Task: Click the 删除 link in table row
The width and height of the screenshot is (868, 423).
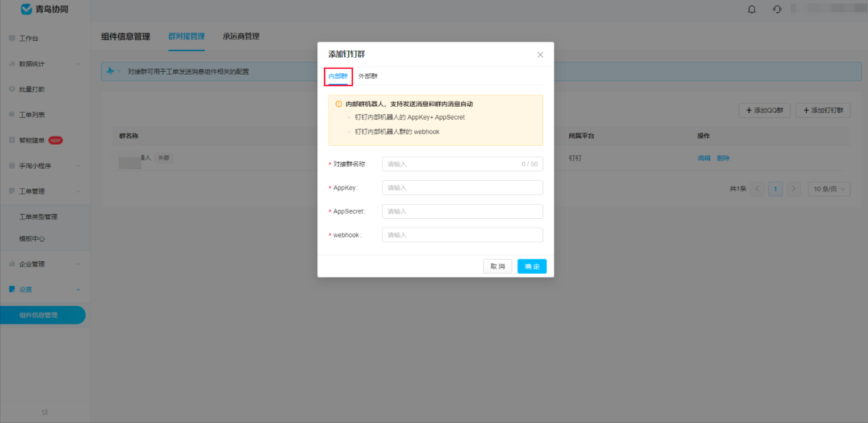Action: [723, 158]
